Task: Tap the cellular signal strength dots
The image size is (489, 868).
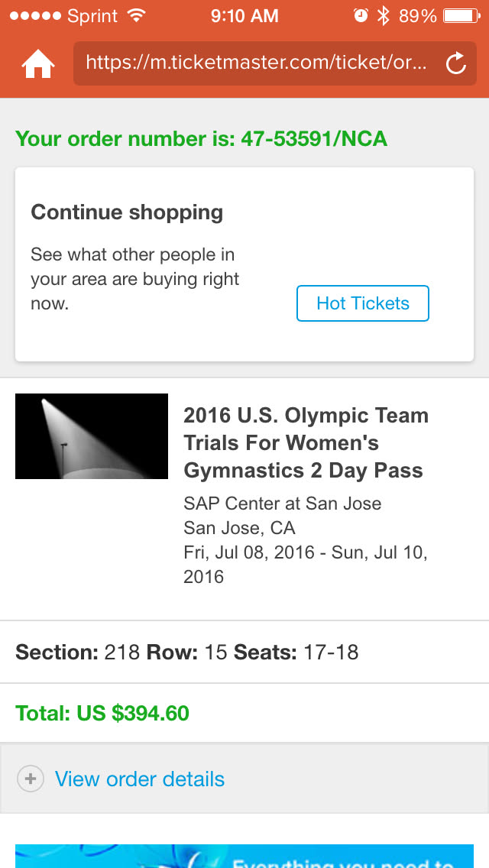Action: pyautogui.click(x=34, y=16)
